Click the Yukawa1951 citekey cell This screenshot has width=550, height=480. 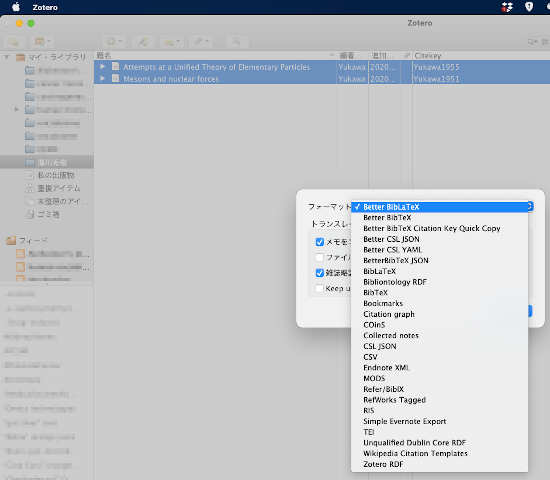(x=436, y=79)
